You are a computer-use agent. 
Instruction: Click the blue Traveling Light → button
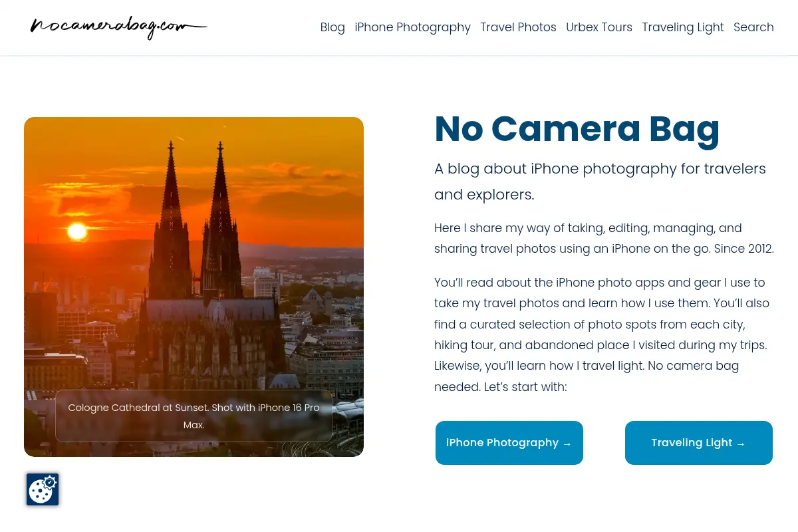pyautogui.click(x=699, y=443)
